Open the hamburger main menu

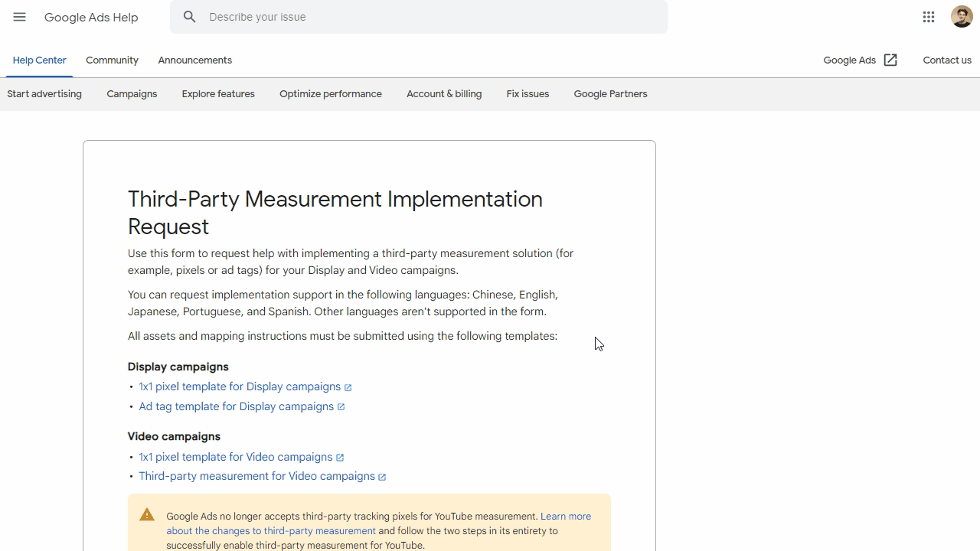pos(20,17)
